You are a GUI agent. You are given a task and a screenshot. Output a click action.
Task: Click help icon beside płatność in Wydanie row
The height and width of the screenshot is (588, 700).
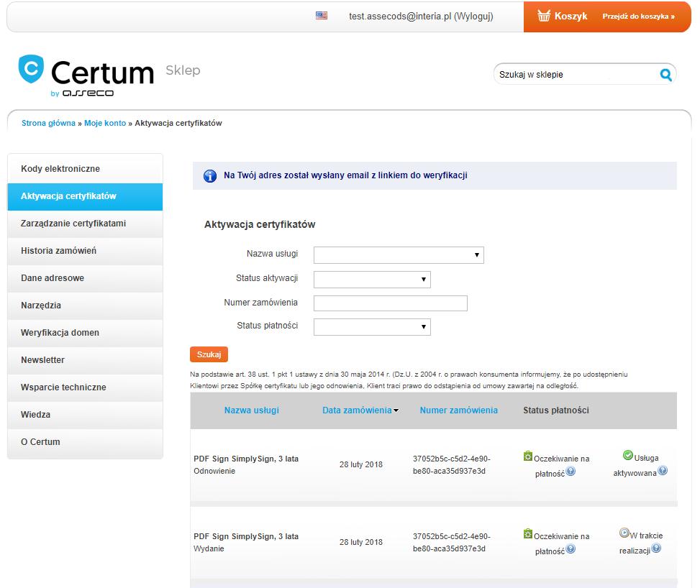pos(571,549)
